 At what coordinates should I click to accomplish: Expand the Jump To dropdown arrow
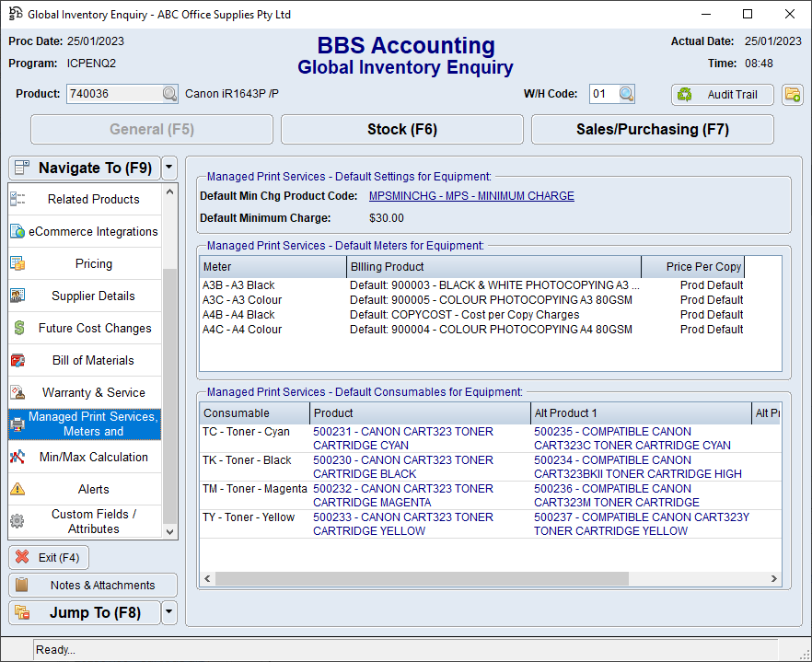(168, 612)
